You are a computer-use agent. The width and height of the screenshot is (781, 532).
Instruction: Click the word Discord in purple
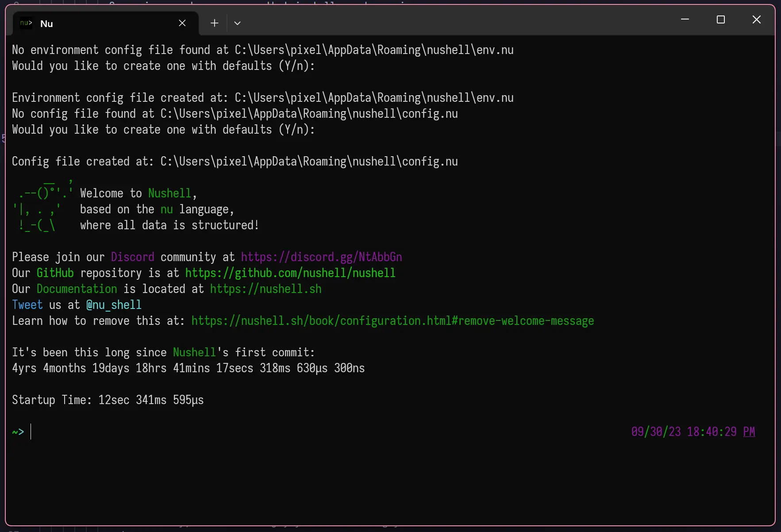[x=132, y=257]
